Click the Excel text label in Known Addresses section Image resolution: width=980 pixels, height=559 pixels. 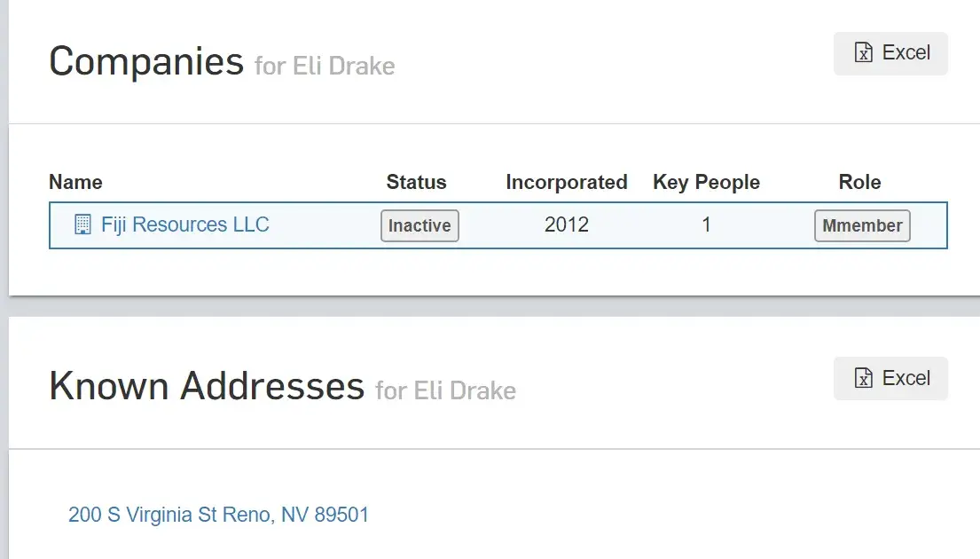pos(906,379)
